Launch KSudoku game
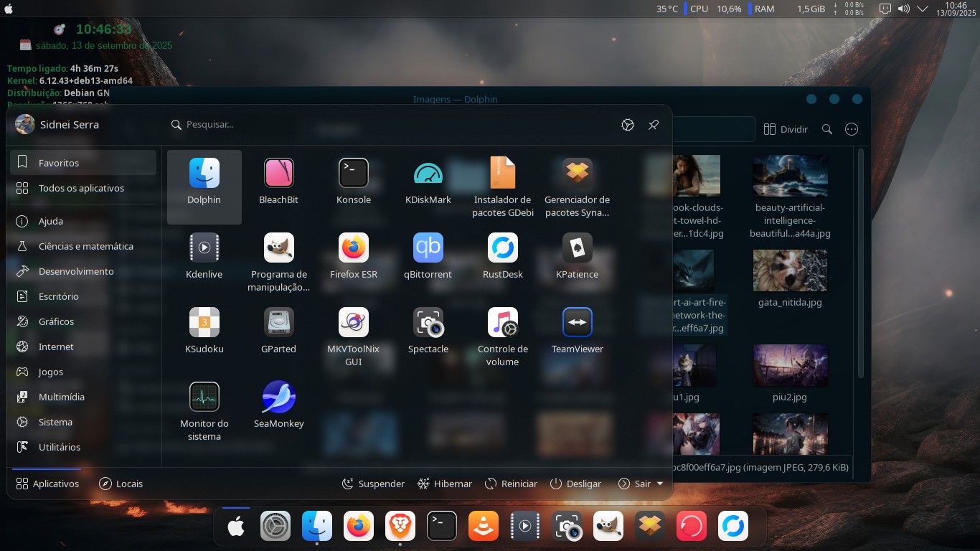Screen dimensions: 980x551 coord(204,336)
